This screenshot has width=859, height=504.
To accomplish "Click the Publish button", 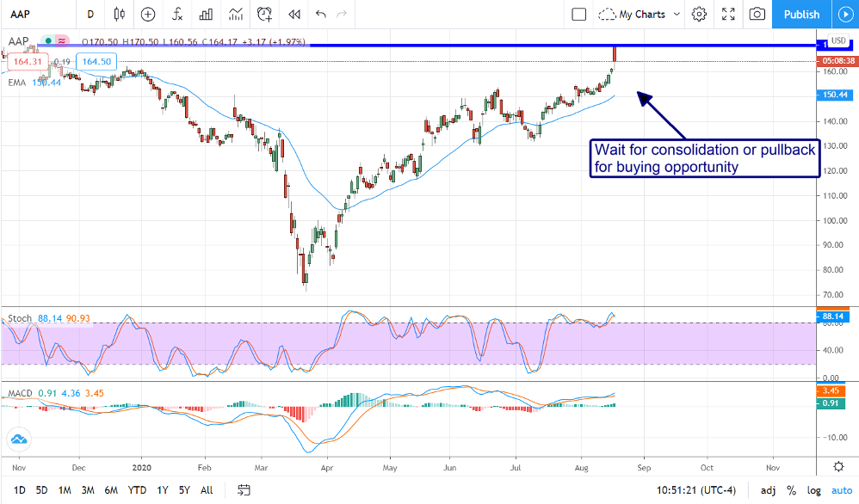I will coord(801,14).
